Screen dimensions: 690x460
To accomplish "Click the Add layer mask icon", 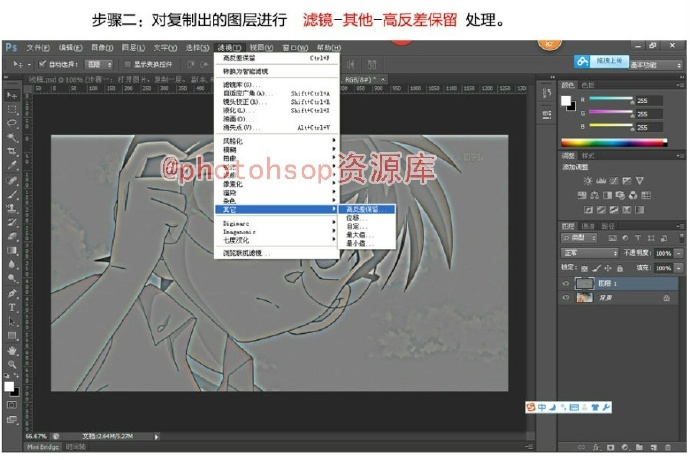I will click(610, 447).
